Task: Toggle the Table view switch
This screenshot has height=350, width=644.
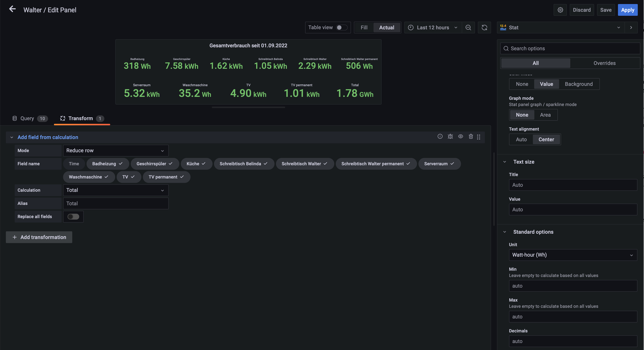Action: pos(341,28)
